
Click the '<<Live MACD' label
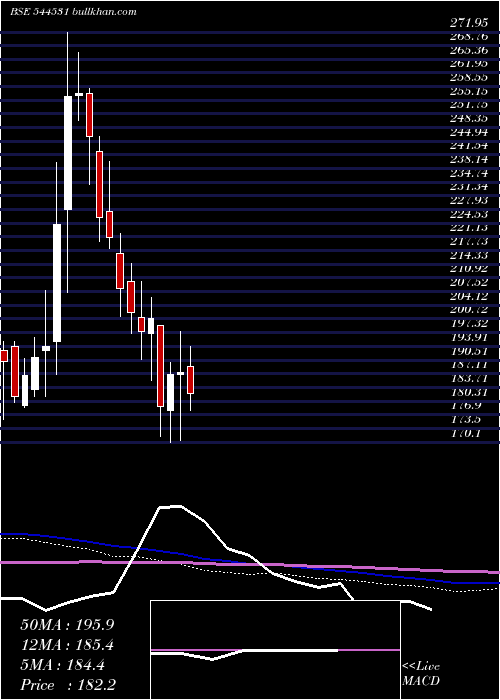point(421,674)
